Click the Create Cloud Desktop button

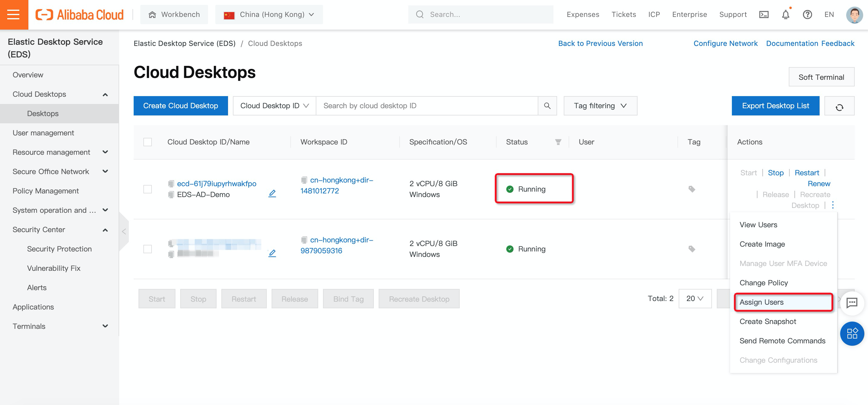click(x=180, y=106)
